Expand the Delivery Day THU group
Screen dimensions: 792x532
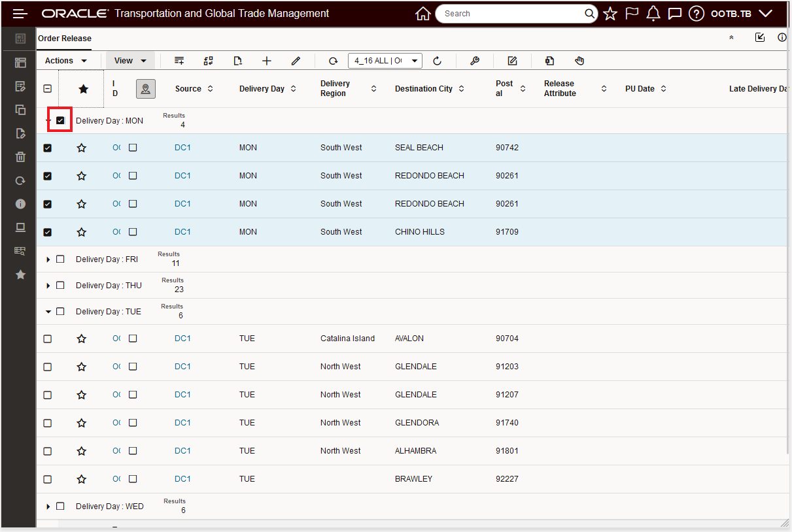48,286
